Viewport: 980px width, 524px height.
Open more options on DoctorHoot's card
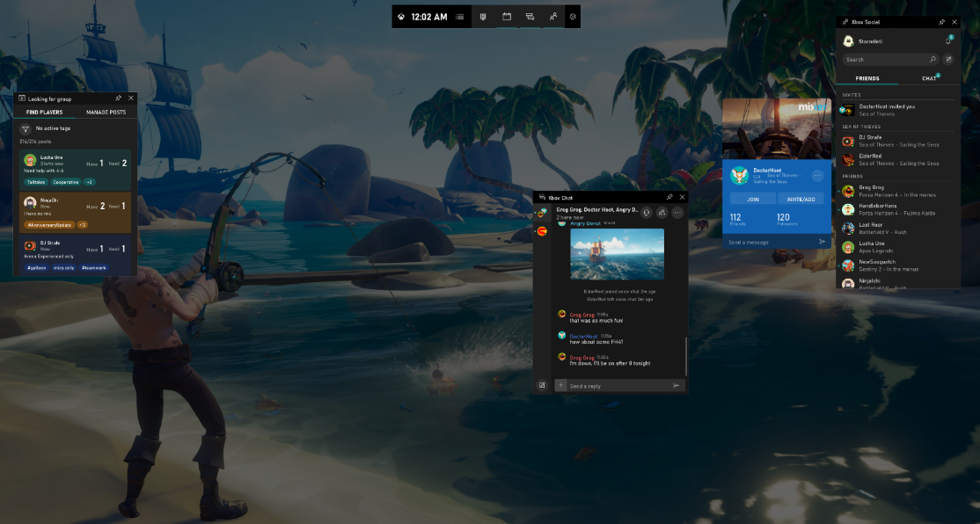(817, 176)
